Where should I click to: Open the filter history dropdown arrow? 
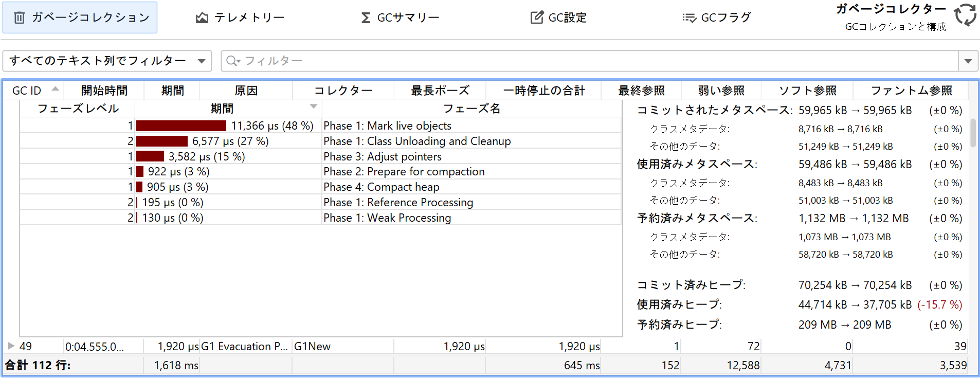click(968, 61)
